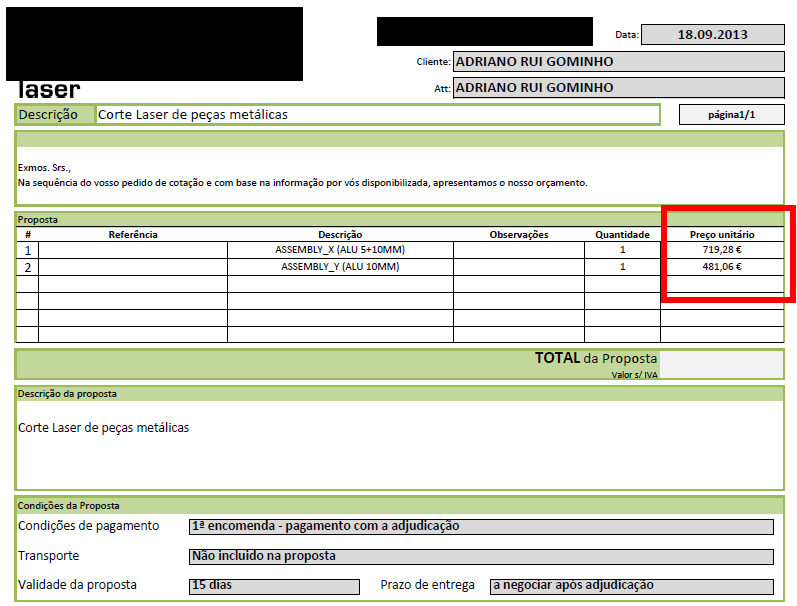Image resolution: width=797 pixels, height=606 pixels.
Task: Click the Preço unitário column header
Action: [722, 234]
